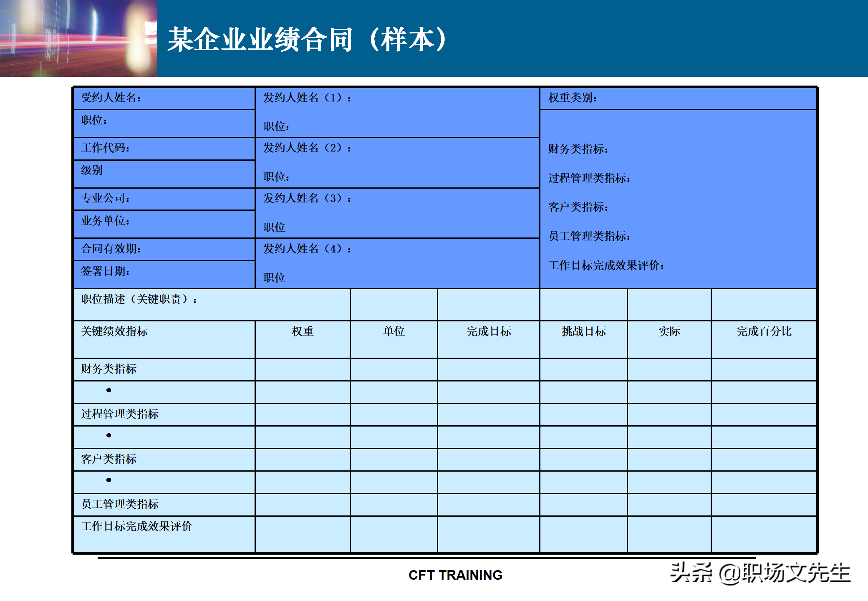Click the 完成目标 column header

[488, 332]
